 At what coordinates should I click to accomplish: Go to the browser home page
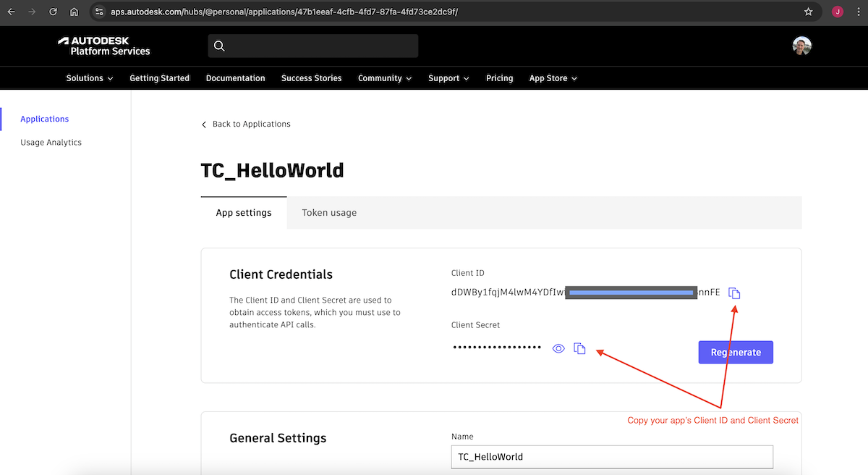74,12
